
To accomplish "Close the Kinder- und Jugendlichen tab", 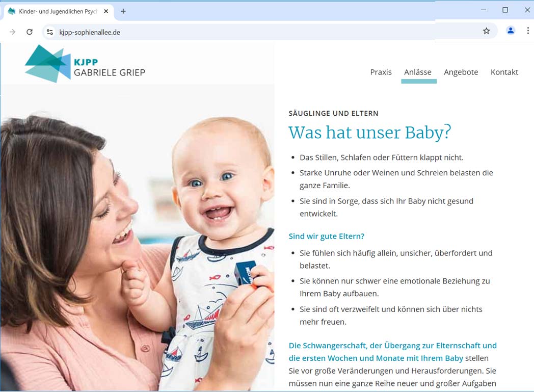I will click(106, 11).
